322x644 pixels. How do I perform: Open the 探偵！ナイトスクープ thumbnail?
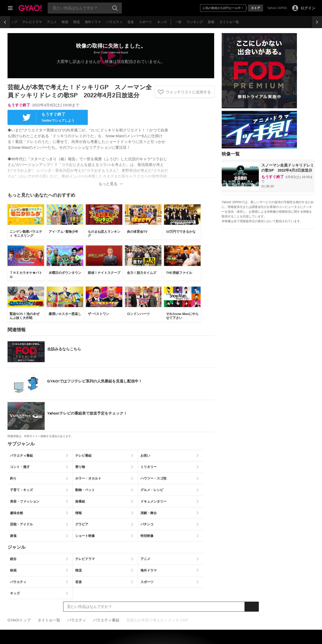[x=104, y=256]
